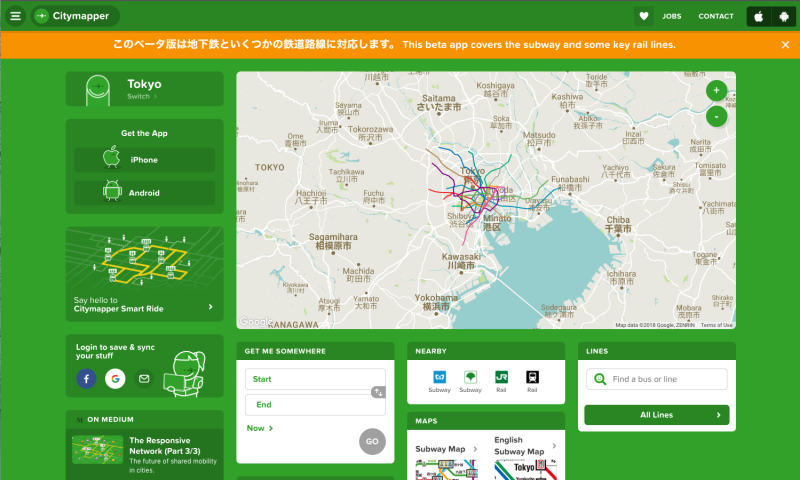Open the Android app icon in header

tap(784, 17)
